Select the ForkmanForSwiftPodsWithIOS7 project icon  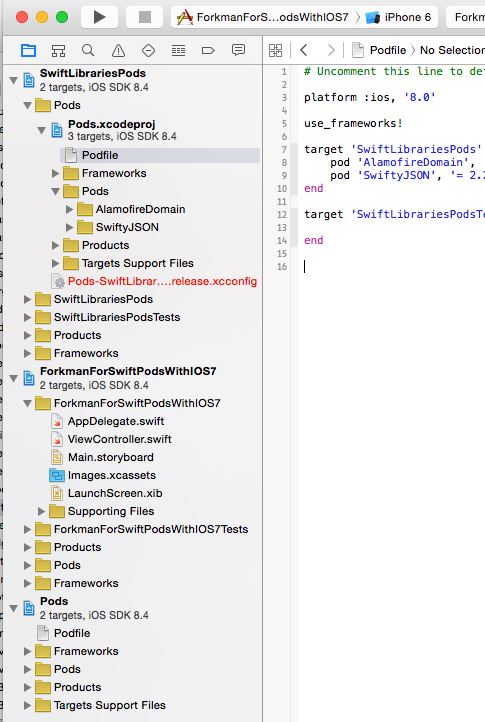(29, 378)
